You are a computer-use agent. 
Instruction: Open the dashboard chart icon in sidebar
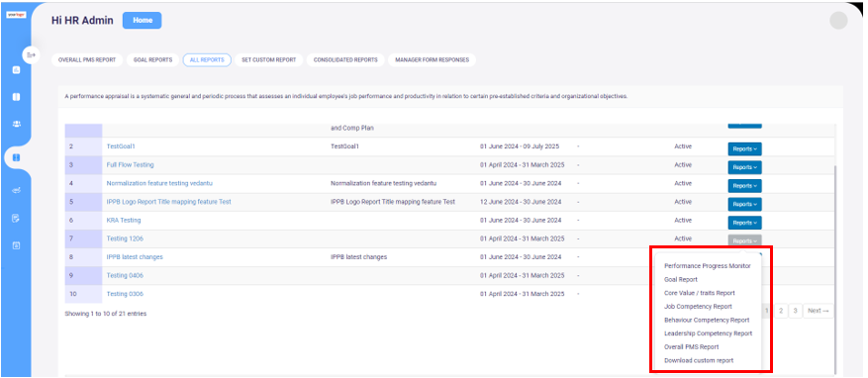pos(16,69)
